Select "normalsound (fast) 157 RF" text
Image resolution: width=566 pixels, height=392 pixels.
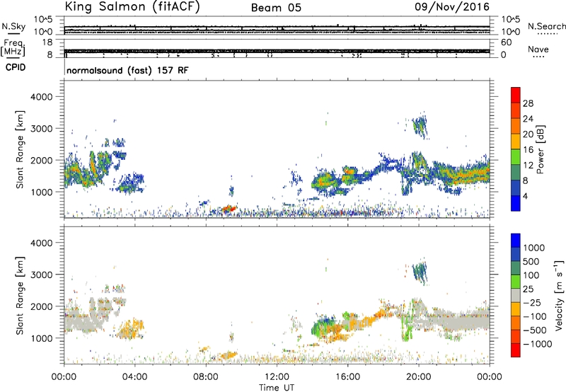click(x=127, y=70)
